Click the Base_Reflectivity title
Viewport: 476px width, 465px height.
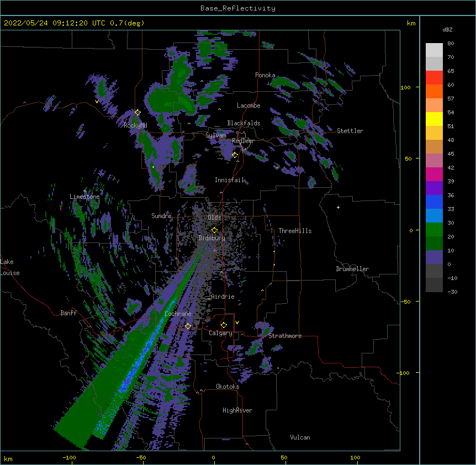click(x=238, y=8)
